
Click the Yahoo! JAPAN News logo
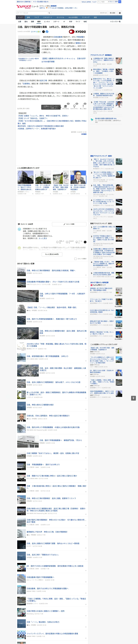coord(28,7)
